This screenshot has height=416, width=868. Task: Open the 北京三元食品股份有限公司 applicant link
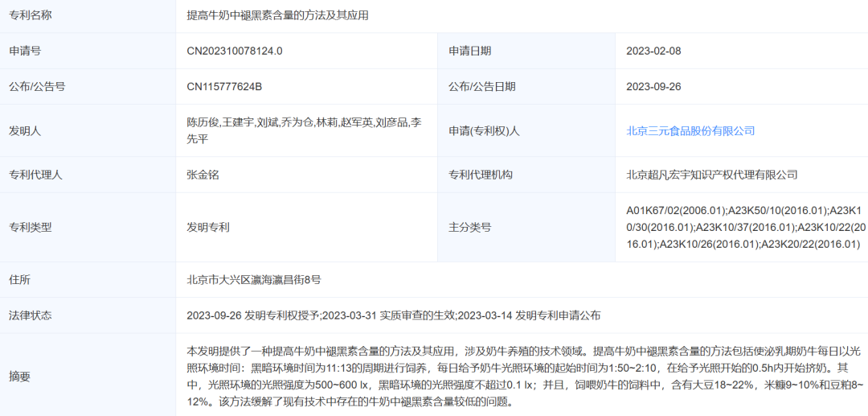690,130
